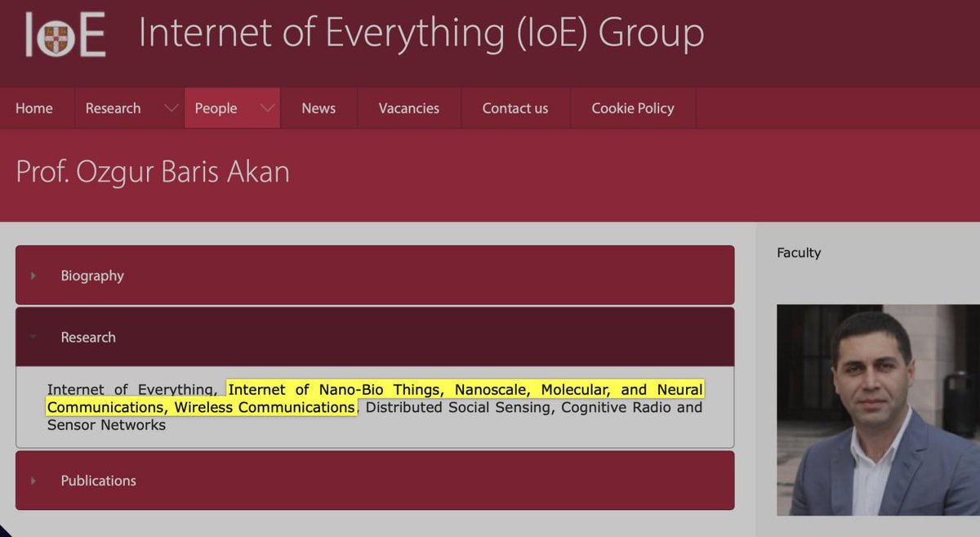Screen dimensions: 980x537
Task: Open the Research navigation tab
Action: (x=113, y=108)
